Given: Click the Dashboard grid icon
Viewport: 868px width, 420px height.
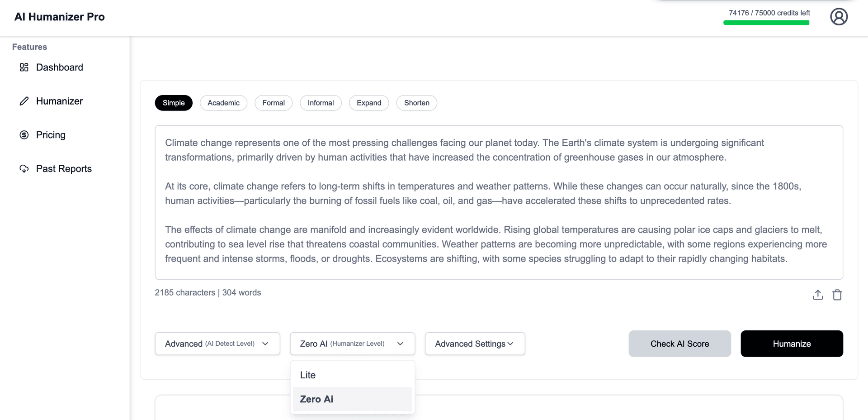Looking at the screenshot, I should [24, 67].
